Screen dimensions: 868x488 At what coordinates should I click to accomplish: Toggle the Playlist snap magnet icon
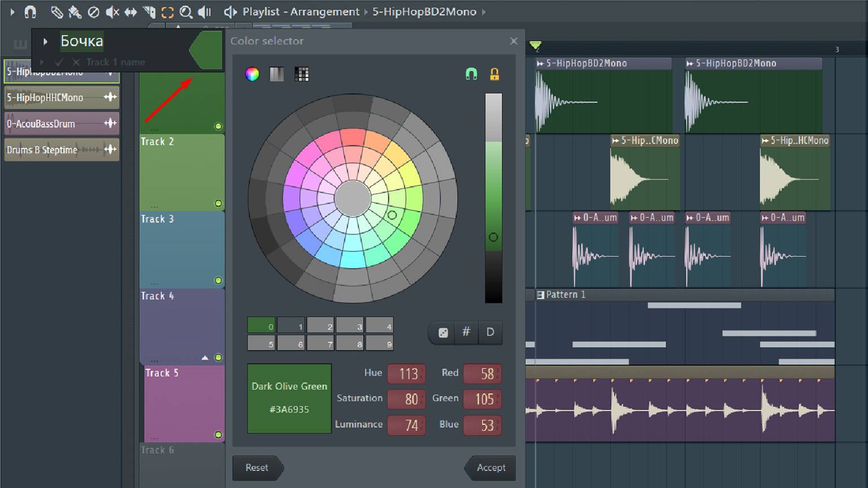tap(30, 11)
